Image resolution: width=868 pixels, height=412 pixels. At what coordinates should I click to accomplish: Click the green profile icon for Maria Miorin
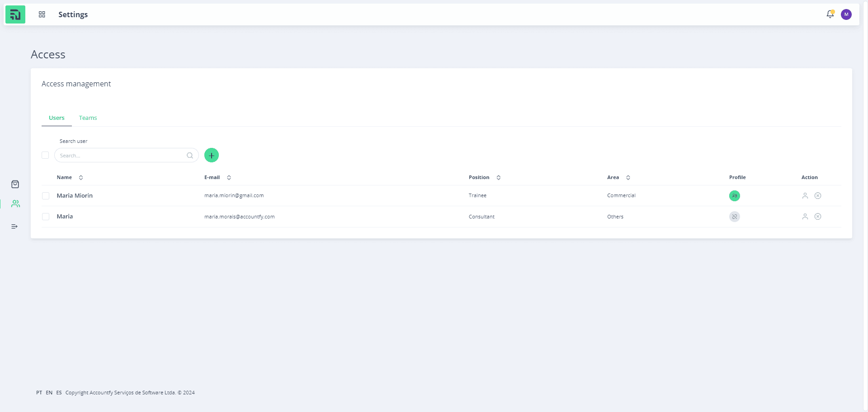click(735, 196)
